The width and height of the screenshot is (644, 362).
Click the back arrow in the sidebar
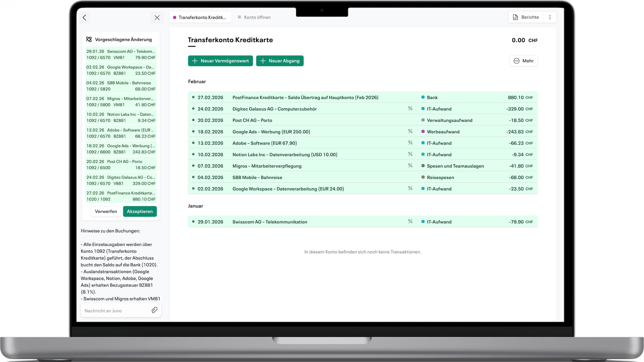tap(84, 17)
